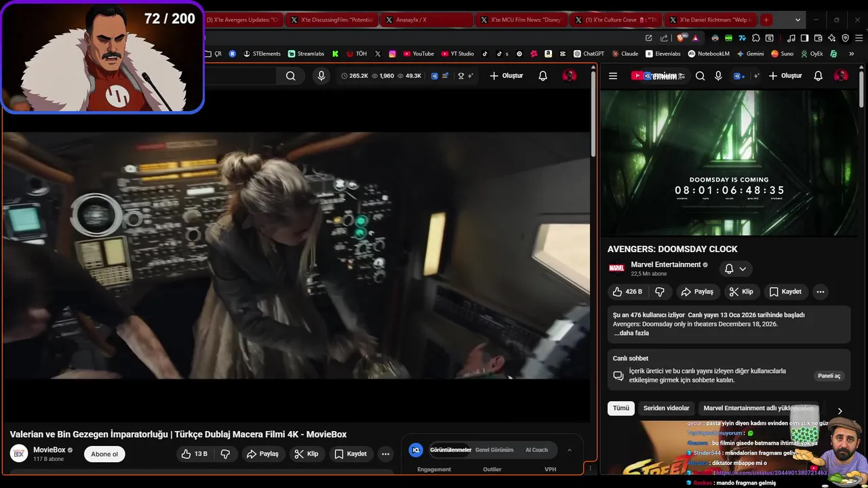Like the Avengers Doomsday Clock stream (426 B)
The image size is (868, 488).
coord(627,291)
